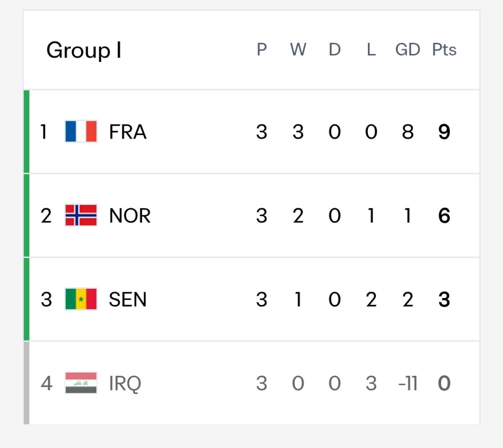The width and height of the screenshot is (503, 448).
Task: Click France's 9 points value
Action: pos(444,132)
